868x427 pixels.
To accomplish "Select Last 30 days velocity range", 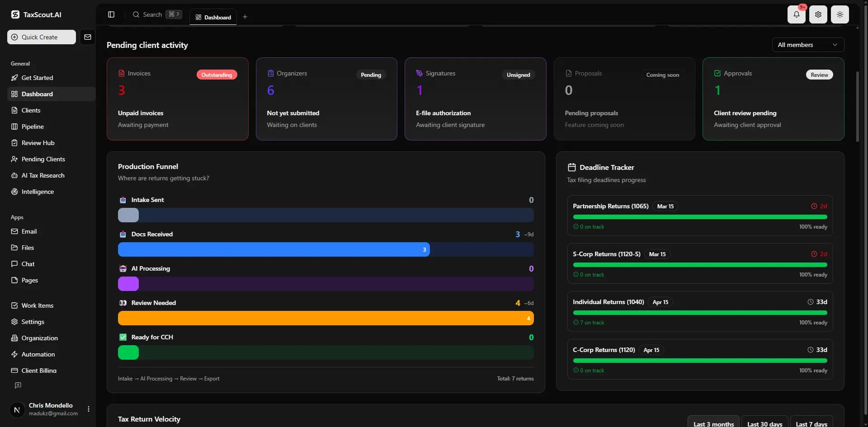I will pos(764,423).
